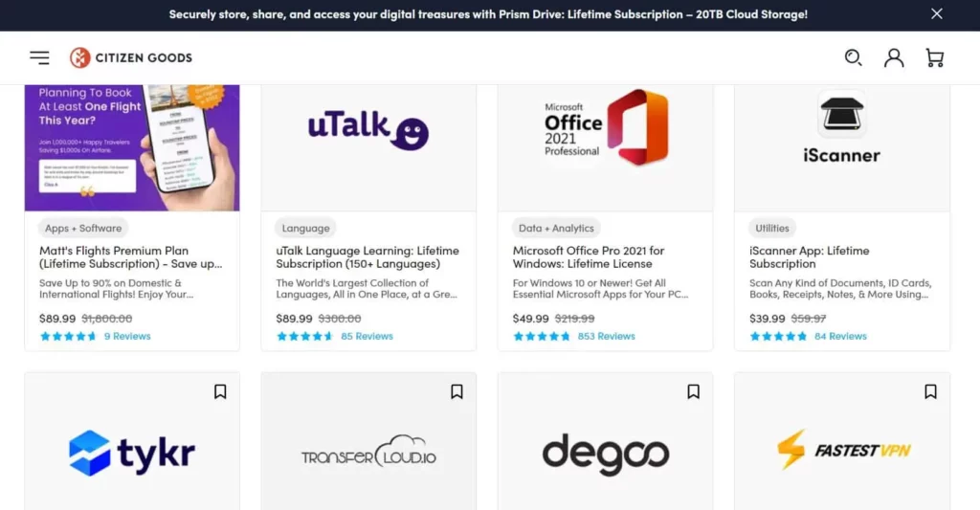Viewport: 980px width, 510px height.
Task: Open iScanner App: Lifetime Subscription title
Action: click(x=810, y=256)
